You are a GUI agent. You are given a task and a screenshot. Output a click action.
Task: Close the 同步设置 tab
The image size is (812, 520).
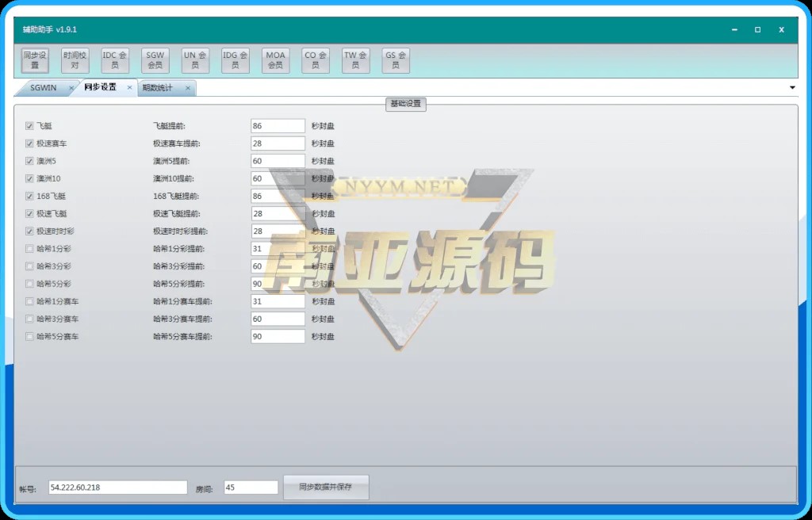[x=129, y=88]
